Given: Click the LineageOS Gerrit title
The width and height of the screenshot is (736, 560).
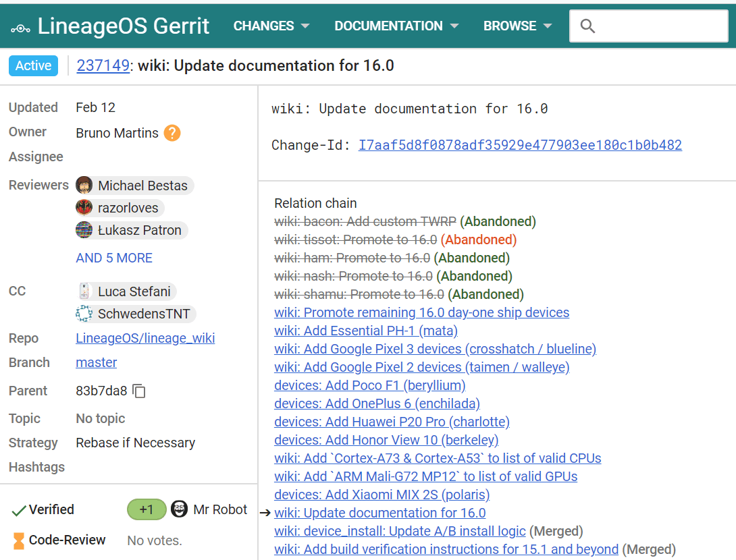Looking at the screenshot, I should point(124,26).
